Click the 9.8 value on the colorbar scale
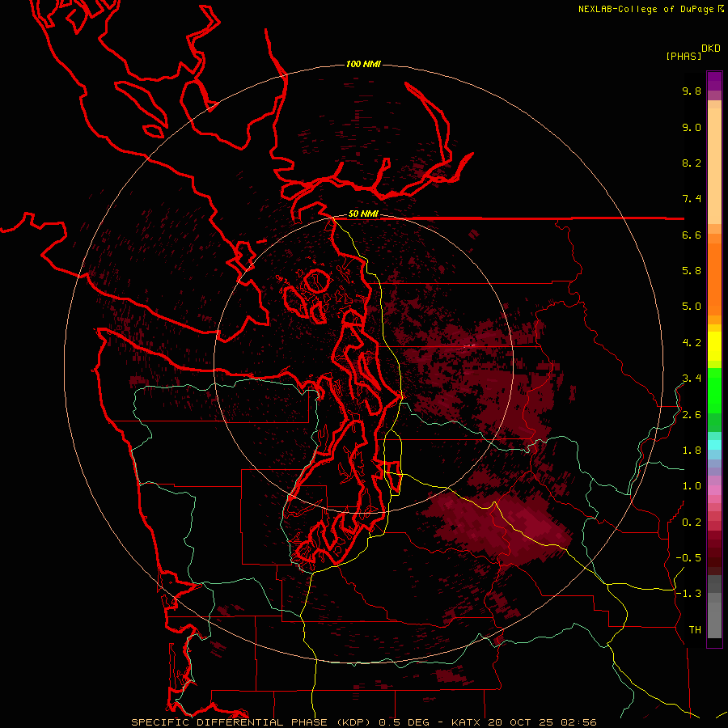 692,91
